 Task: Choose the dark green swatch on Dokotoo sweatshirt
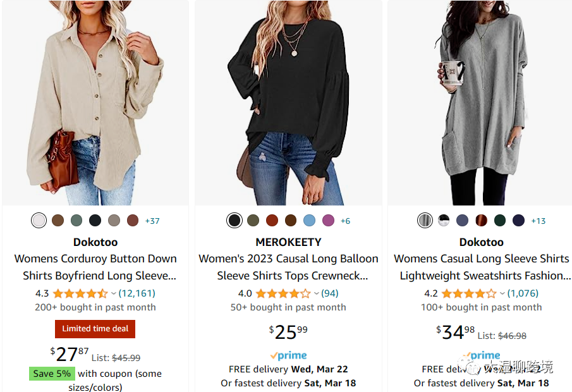tap(500, 221)
